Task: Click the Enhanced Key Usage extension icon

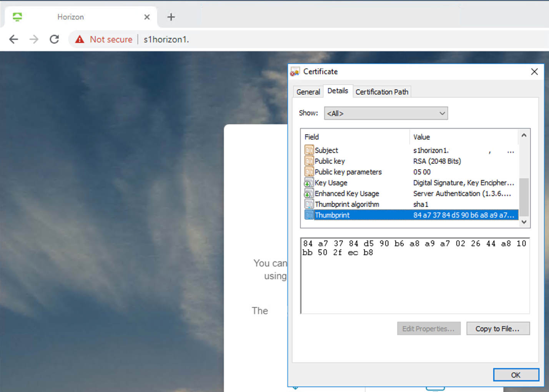Action: click(309, 193)
